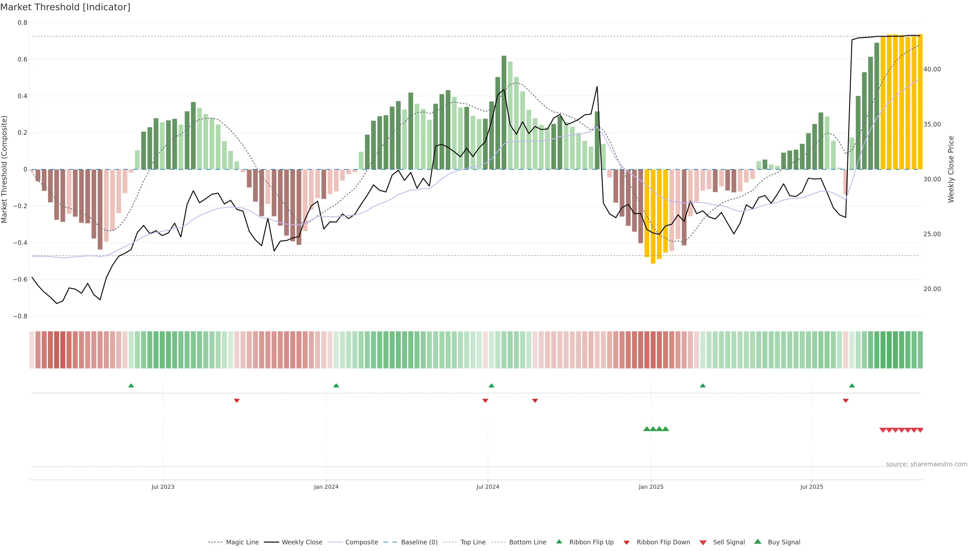
Task: Click the Jul 2024 x-axis label
Action: (x=488, y=487)
